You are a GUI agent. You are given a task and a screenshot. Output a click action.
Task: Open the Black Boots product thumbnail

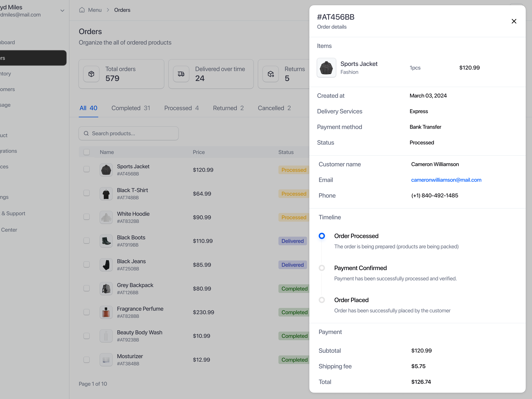pyautogui.click(x=106, y=241)
